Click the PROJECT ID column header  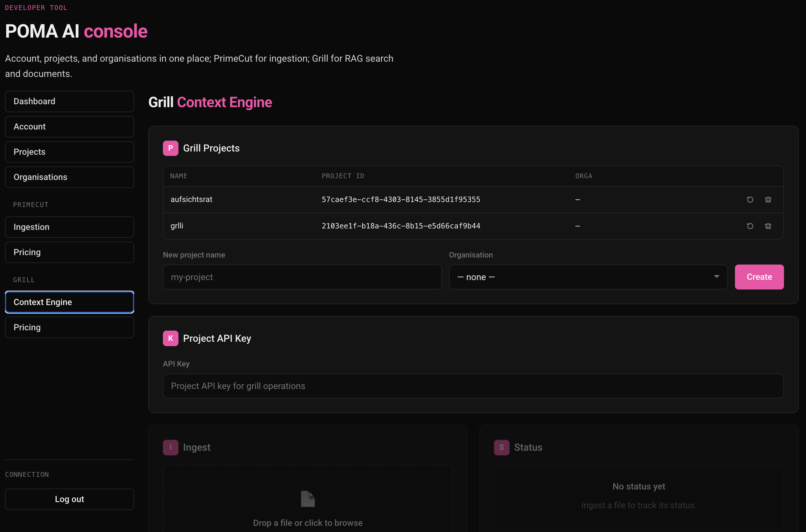(x=343, y=176)
